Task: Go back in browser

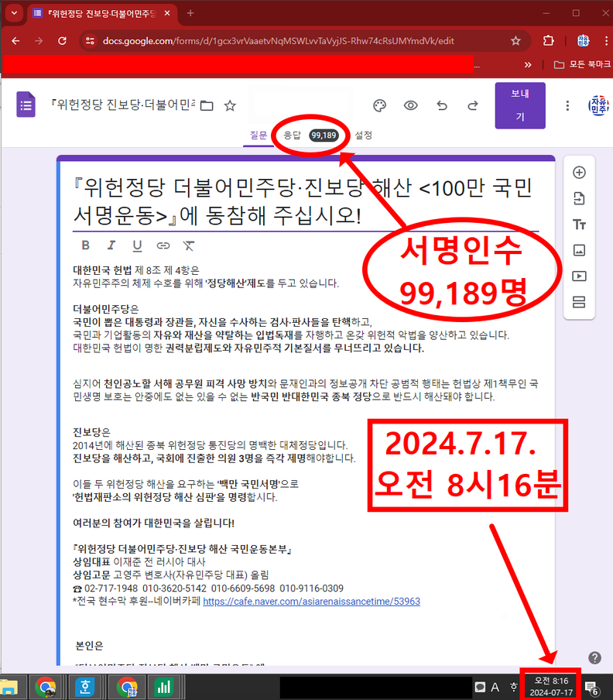Action: [x=16, y=40]
